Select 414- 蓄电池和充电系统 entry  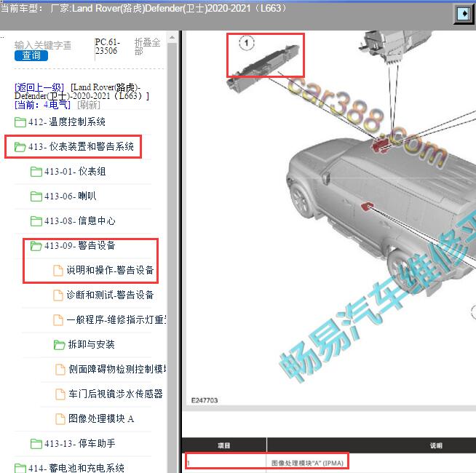pos(76,468)
